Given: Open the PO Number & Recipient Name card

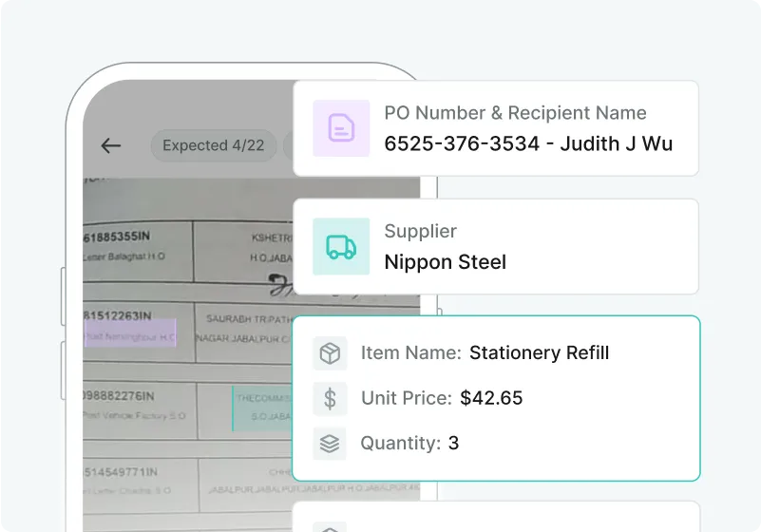Looking at the screenshot, I should point(496,128).
